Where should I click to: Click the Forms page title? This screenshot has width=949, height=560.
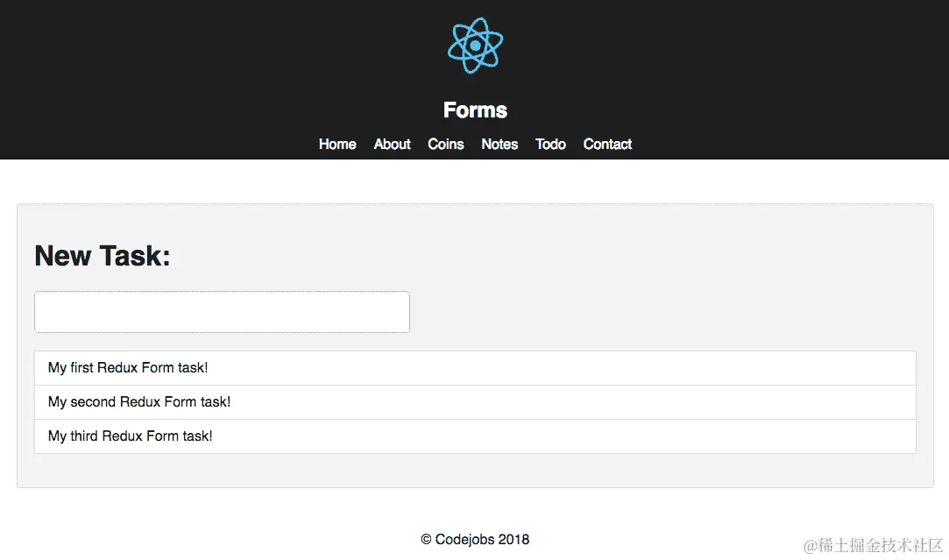click(x=475, y=110)
